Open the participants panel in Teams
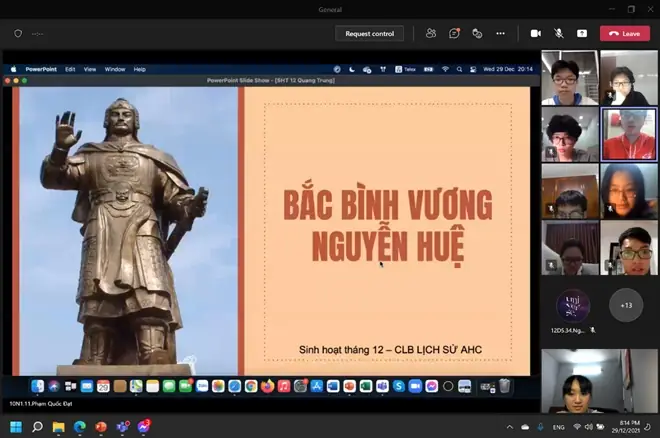Screen dimensions: 660x438 click(x=431, y=33)
